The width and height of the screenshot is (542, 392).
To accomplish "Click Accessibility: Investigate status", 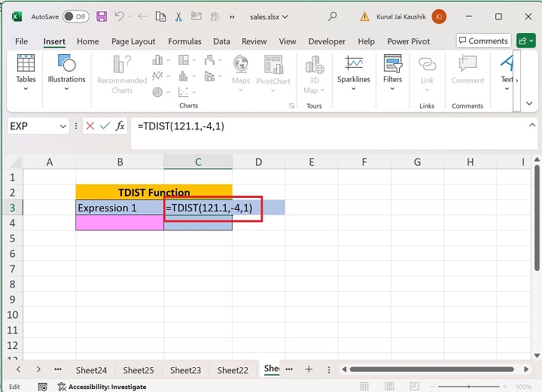I will [x=102, y=387].
